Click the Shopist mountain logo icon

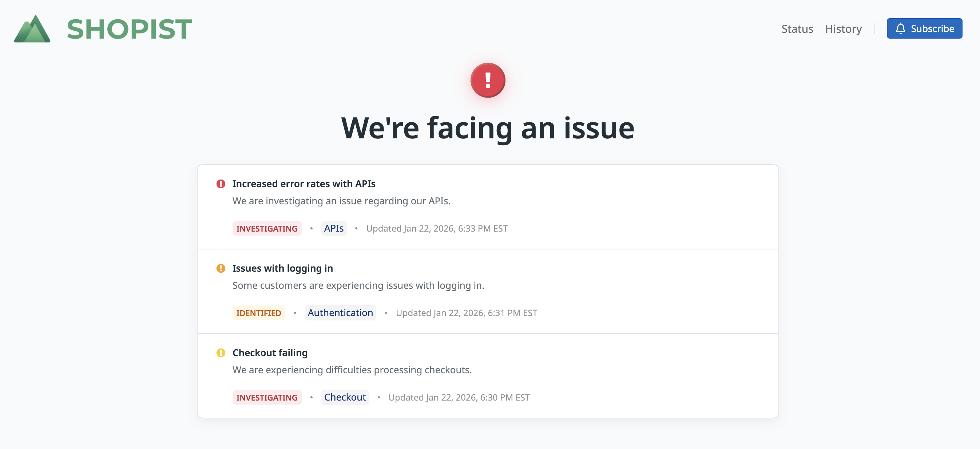coord(32,29)
